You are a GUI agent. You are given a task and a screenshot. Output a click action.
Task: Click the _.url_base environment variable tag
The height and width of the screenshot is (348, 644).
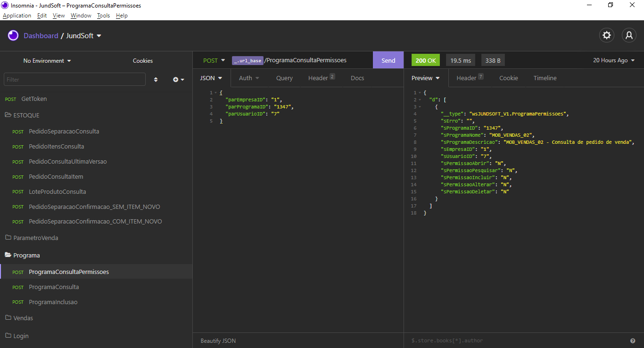[x=248, y=60]
